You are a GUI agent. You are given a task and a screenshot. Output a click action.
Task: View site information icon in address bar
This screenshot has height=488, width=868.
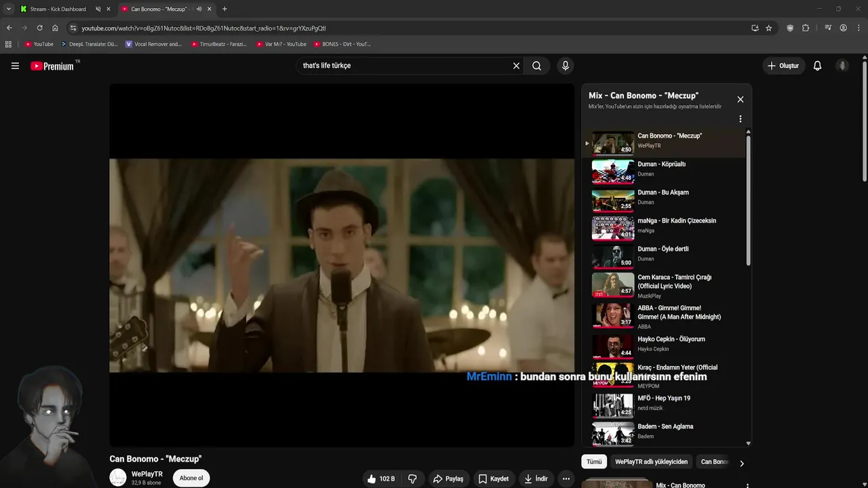73,28
